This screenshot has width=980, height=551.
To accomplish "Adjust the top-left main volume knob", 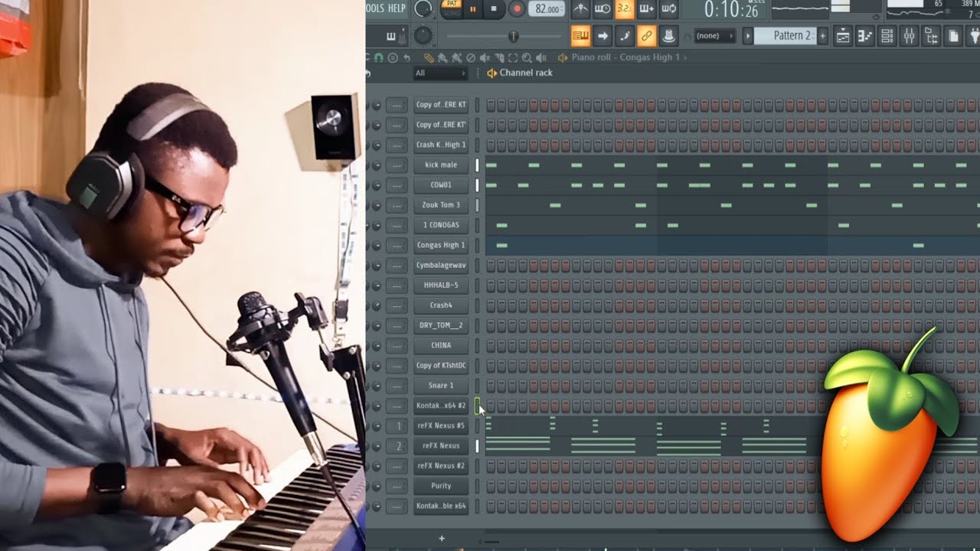I will point(423,8).
